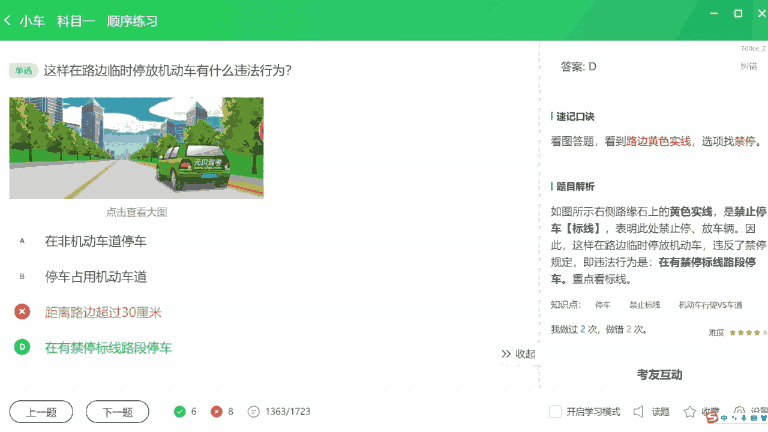Collapse the explanation panel with 收起
The height and width of the screenshot is (432, 768).
518,354
